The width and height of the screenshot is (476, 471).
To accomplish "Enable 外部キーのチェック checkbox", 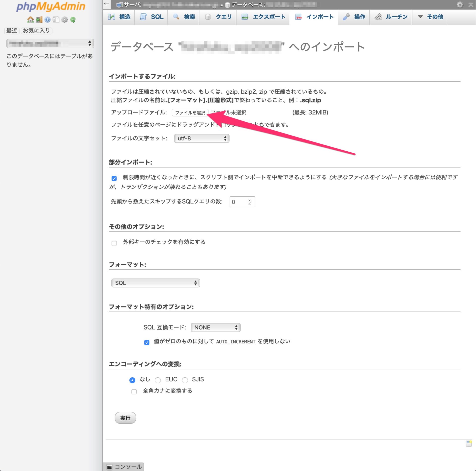I will coord(114,243).
